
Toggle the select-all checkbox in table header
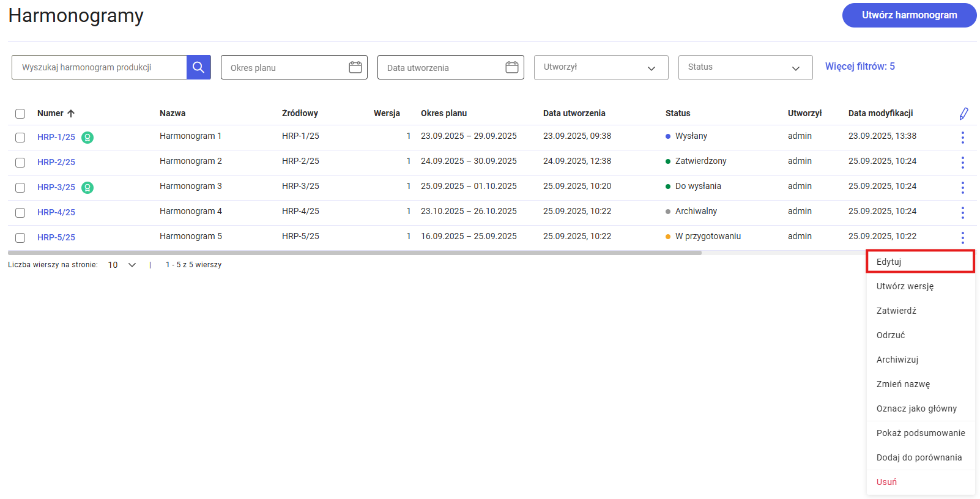click(x=20, y=114)
